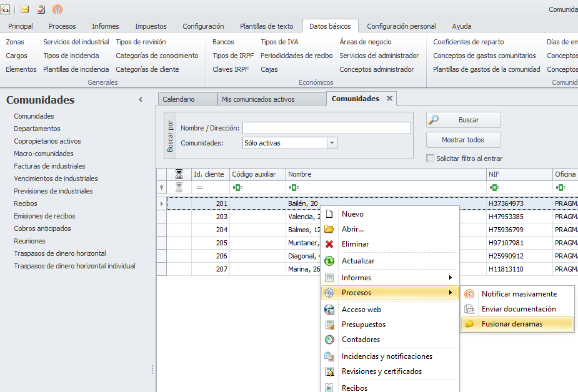Switch to the Configuración ribbon tab

[203, 26]
